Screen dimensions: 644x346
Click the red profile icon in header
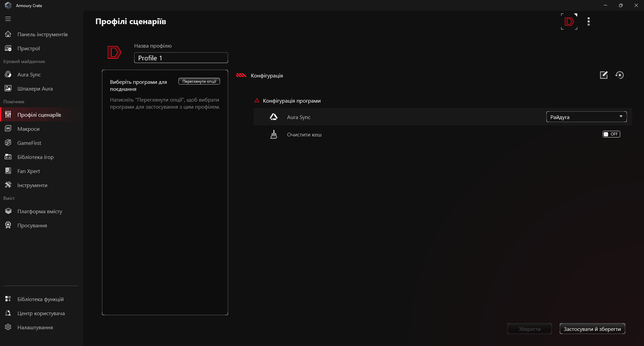coord(569,22)
